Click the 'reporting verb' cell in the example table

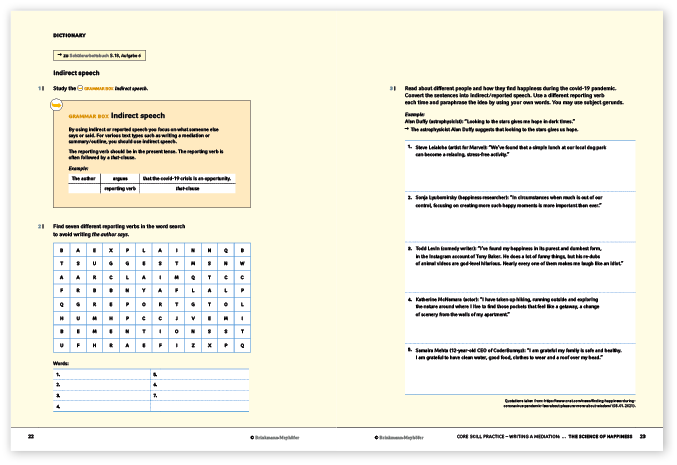119,187
